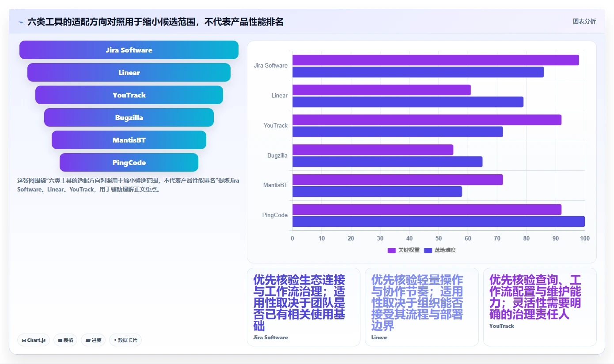Open the card starting 优先核验轻量操作

(x=422, y=307)
